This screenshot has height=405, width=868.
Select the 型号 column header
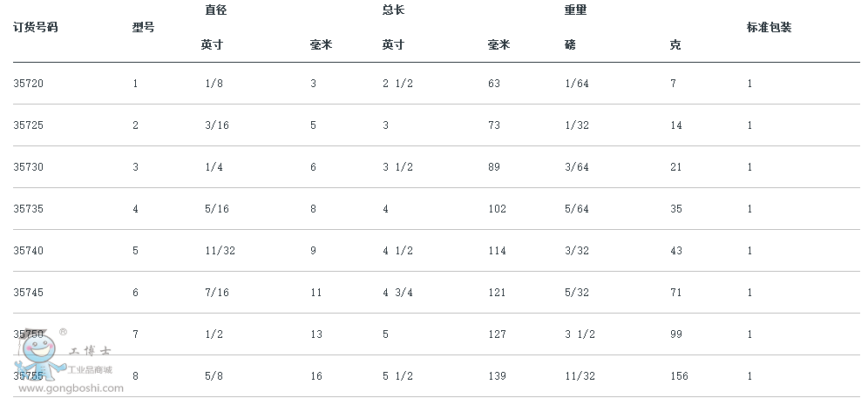coord(143,27)
